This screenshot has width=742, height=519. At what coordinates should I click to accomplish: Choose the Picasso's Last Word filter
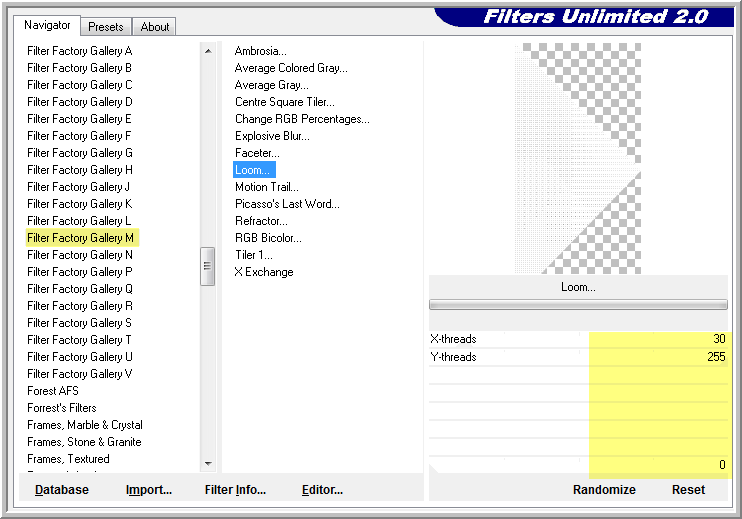[x=287, y=204]
